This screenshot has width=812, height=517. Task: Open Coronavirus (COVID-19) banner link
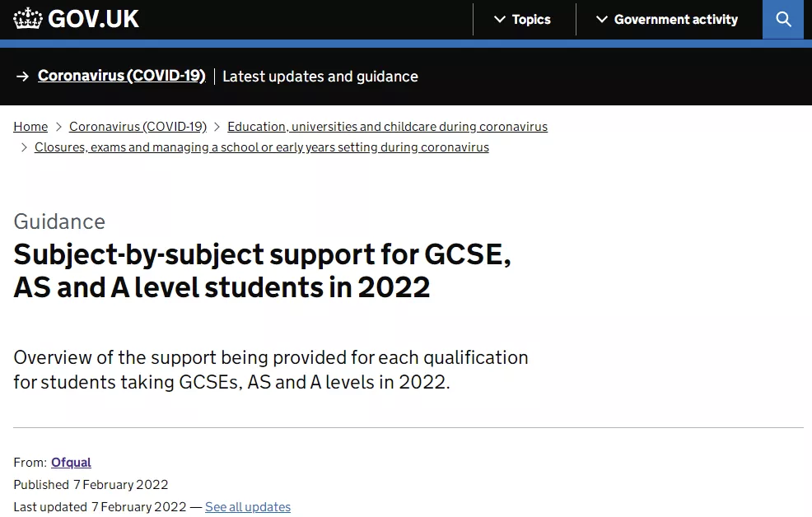tap(122, 76)
